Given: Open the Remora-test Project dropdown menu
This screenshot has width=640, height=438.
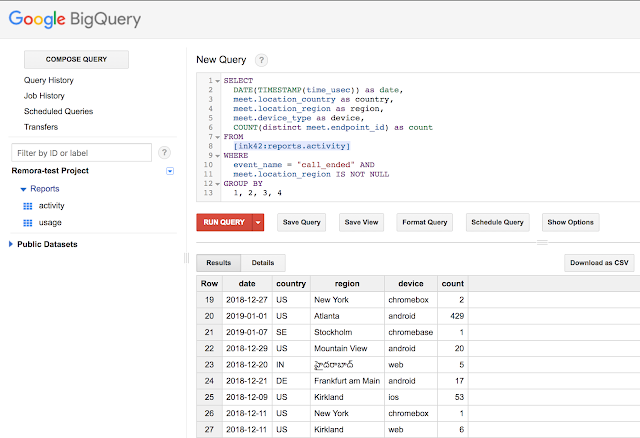Looking at the screenshot, I should click(170, 171).
